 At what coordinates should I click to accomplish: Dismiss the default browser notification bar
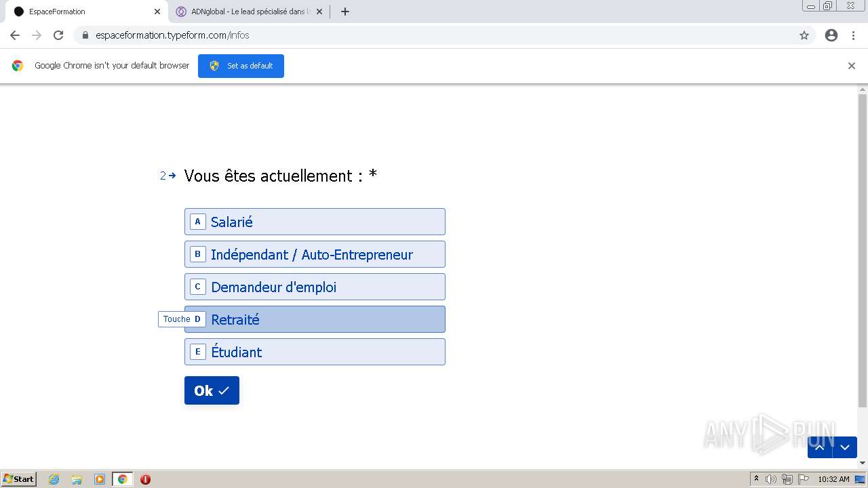click(852, 66)
